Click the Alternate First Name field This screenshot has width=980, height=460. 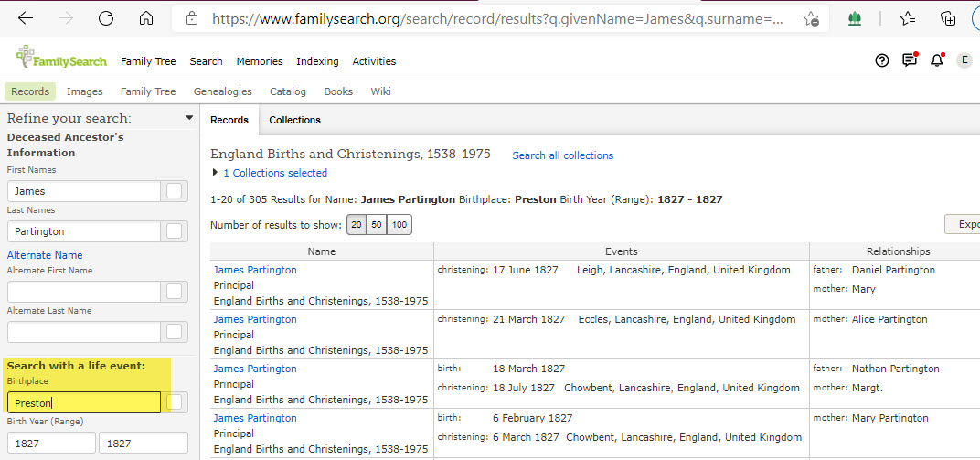point(84,291)
